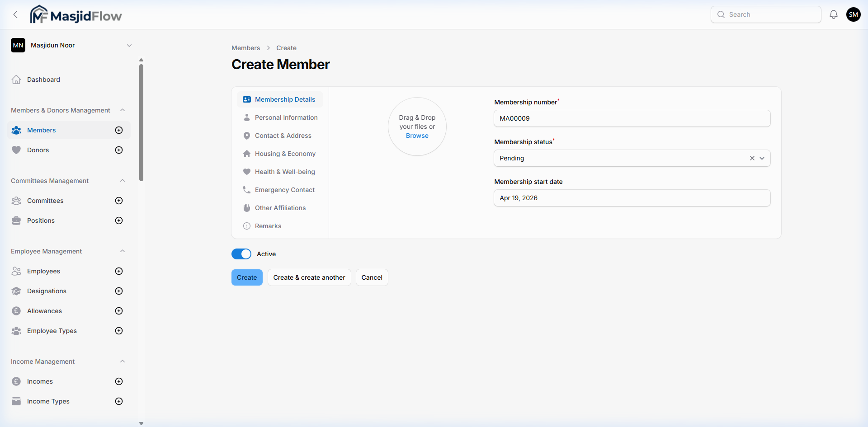Open the Membership status dropdown
868x427 pixels.
tap(763, 158)
